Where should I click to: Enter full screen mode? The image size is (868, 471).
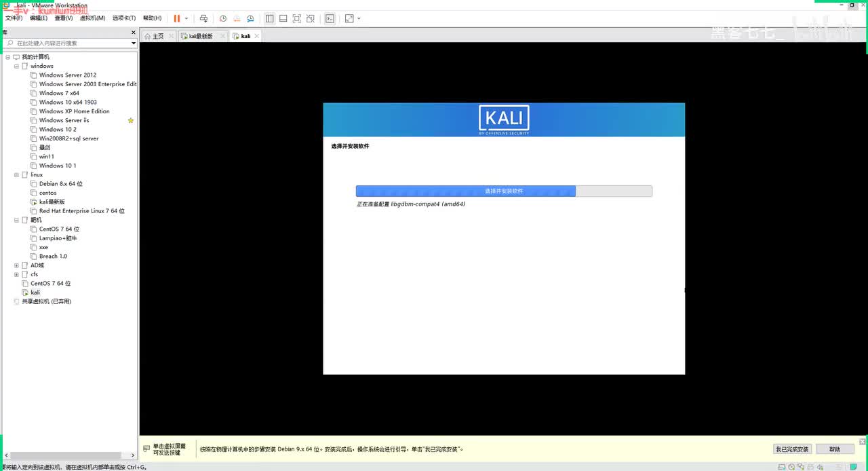pyautogui.click(x=296, y=18)
